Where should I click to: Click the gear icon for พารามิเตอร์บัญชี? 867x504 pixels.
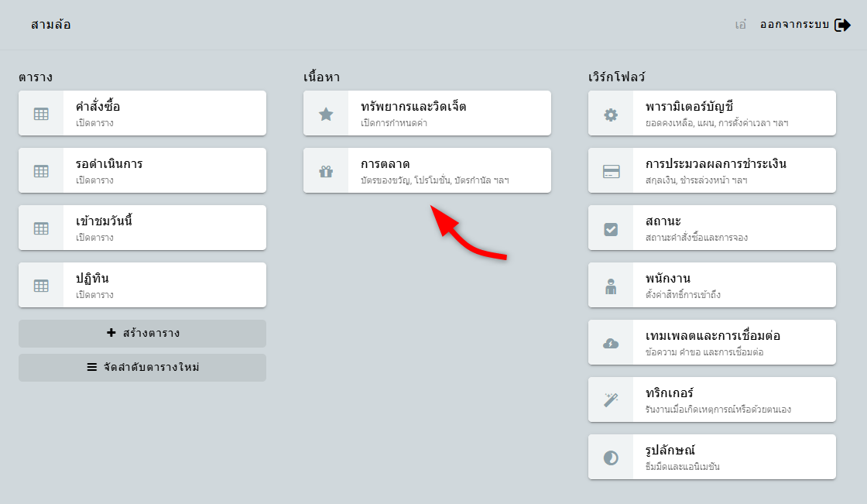coord(611,114)
